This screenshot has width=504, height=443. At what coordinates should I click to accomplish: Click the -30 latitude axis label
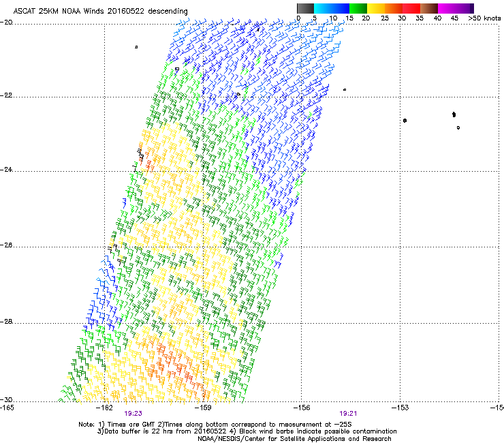6,400
